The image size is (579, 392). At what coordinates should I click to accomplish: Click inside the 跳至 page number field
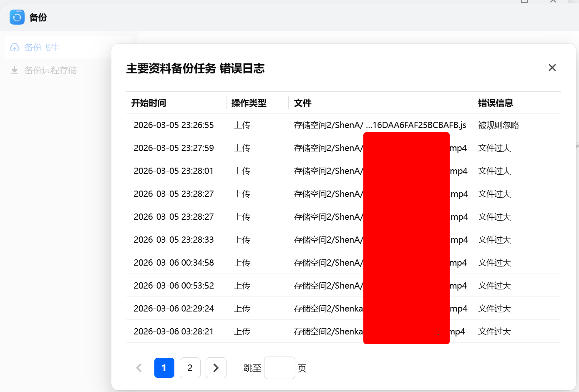[x=279, y=367]
